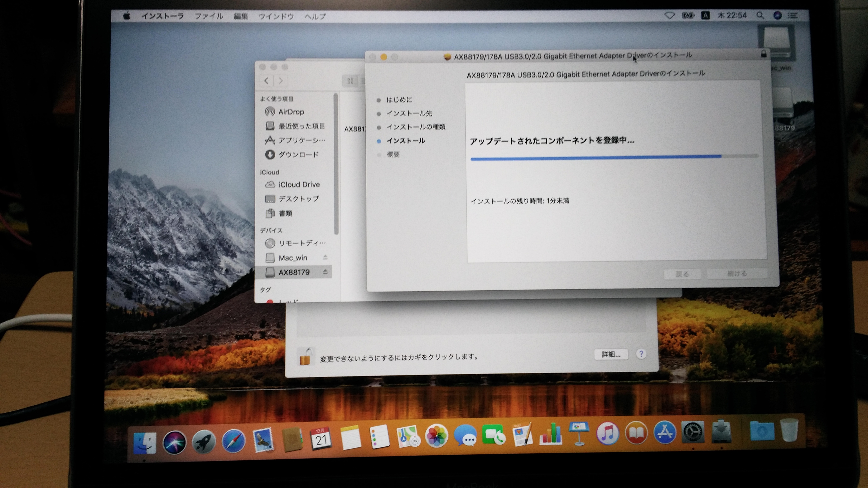Open the ヘルプ menu
This screenshot has height=488, width=868.
[315, 16]
